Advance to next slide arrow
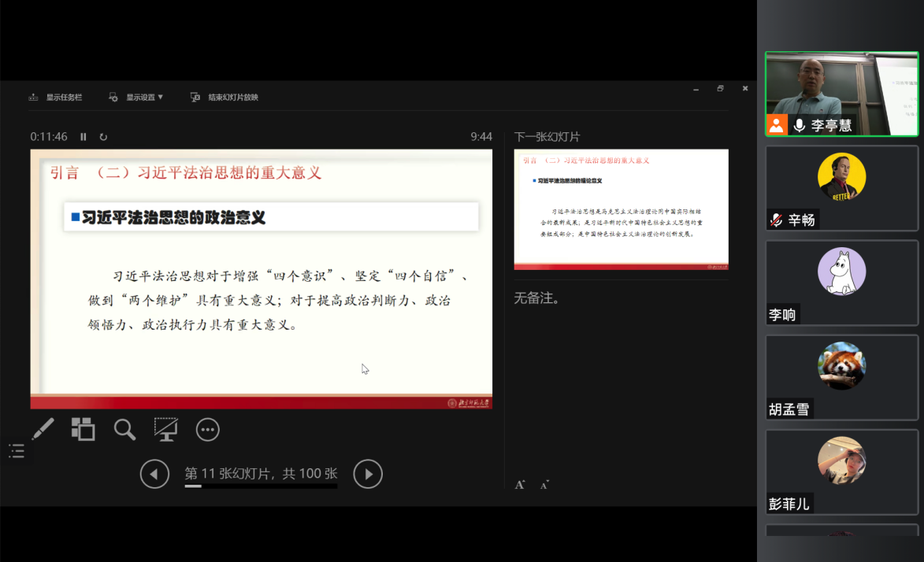 (x=368, y=474)
